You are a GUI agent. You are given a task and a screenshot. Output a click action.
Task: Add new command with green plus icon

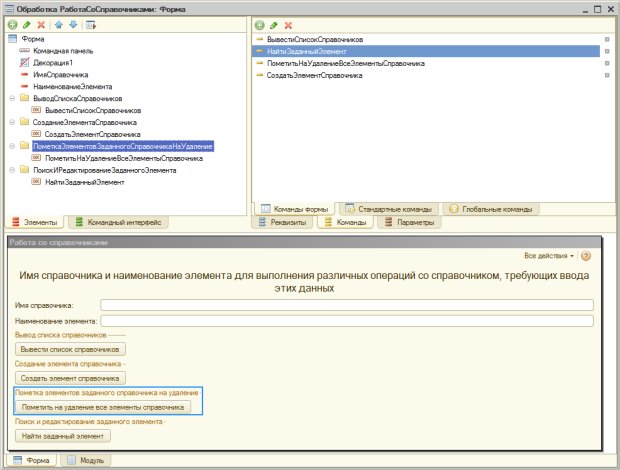pos(260,23)
